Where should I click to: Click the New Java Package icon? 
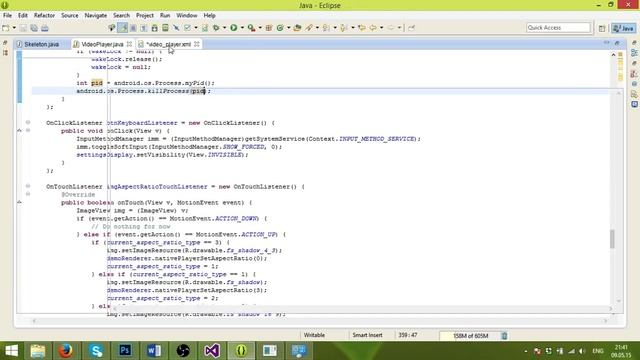point(269,28)
